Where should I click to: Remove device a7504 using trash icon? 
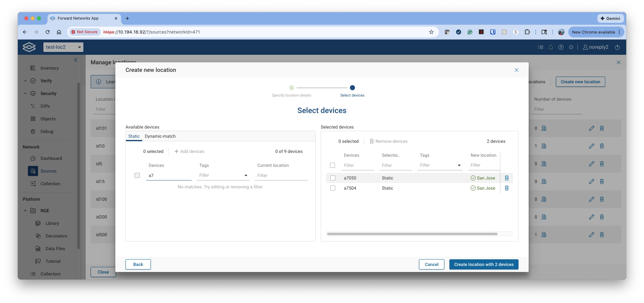506,188
